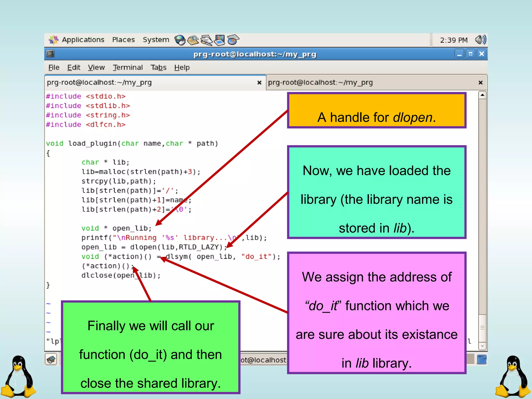
Task: Click the presentation launcher icon
Action: [x=220, y=40]
